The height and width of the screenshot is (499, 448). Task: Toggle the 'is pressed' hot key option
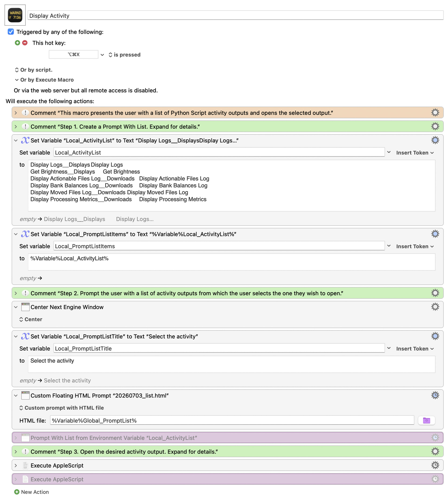pyautogui.click(x=125, y=55)
